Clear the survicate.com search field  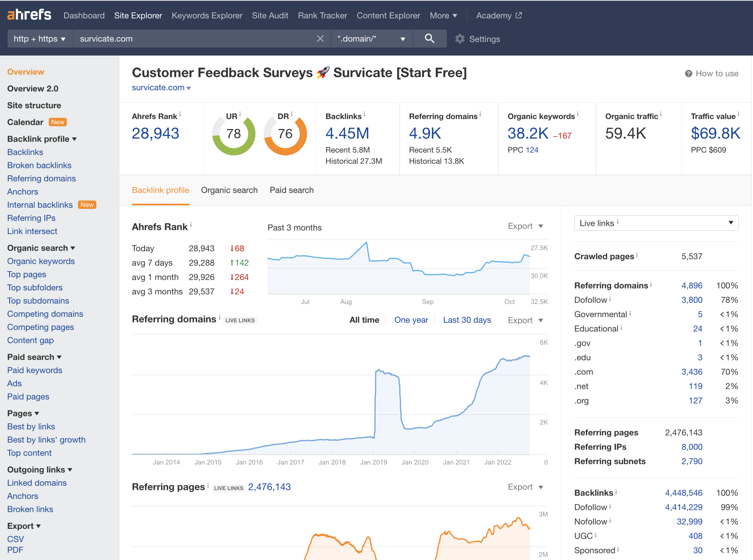(320, 39)
